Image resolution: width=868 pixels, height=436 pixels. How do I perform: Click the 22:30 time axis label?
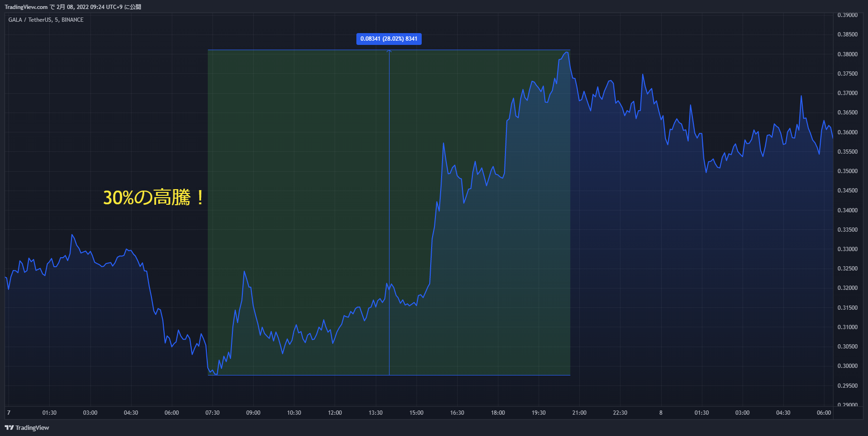pos(620,413)
